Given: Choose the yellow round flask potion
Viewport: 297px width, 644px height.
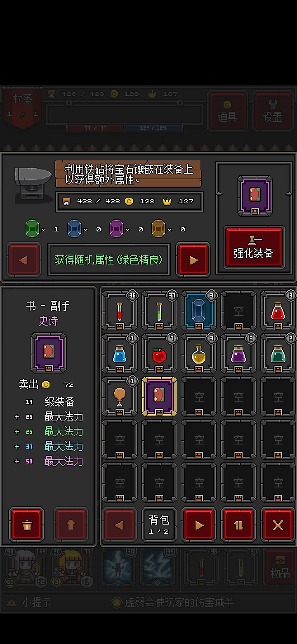Looking at the screenshot, I should click(x=199, y=354).
